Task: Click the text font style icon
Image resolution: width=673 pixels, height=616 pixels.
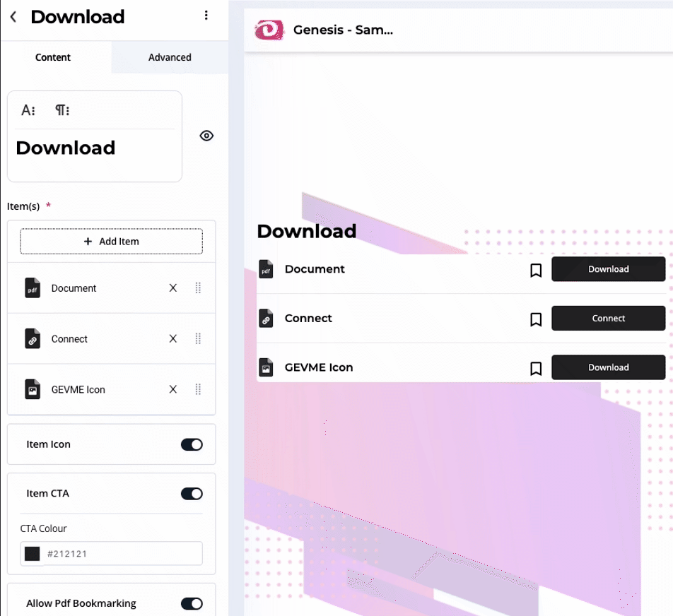Action: [x=28, y=110]
